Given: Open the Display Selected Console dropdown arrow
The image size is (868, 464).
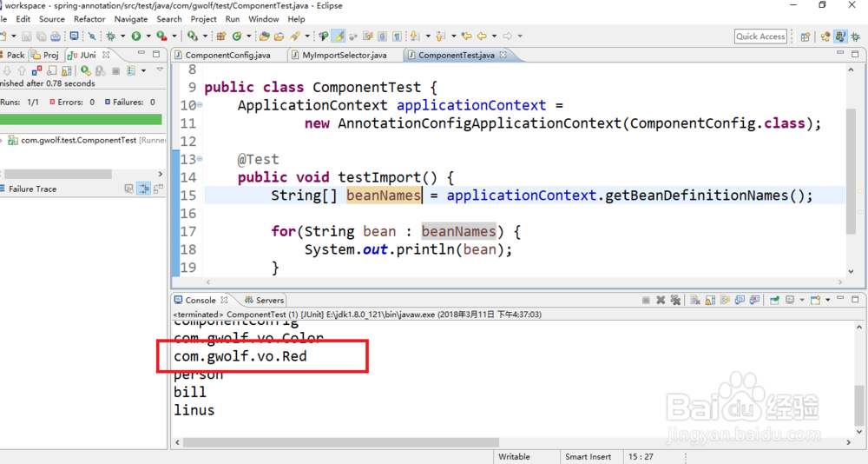Looking at the screenshot, I should (x=801, y=300).
